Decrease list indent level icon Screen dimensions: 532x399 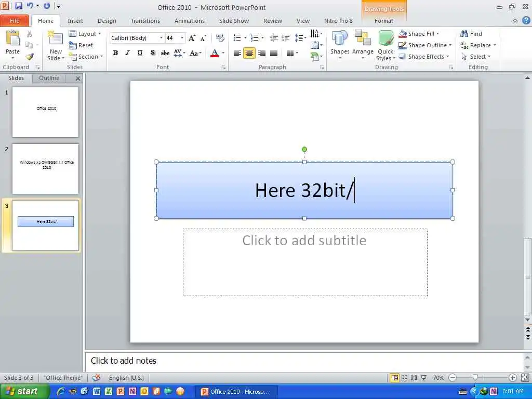[274, 37]
